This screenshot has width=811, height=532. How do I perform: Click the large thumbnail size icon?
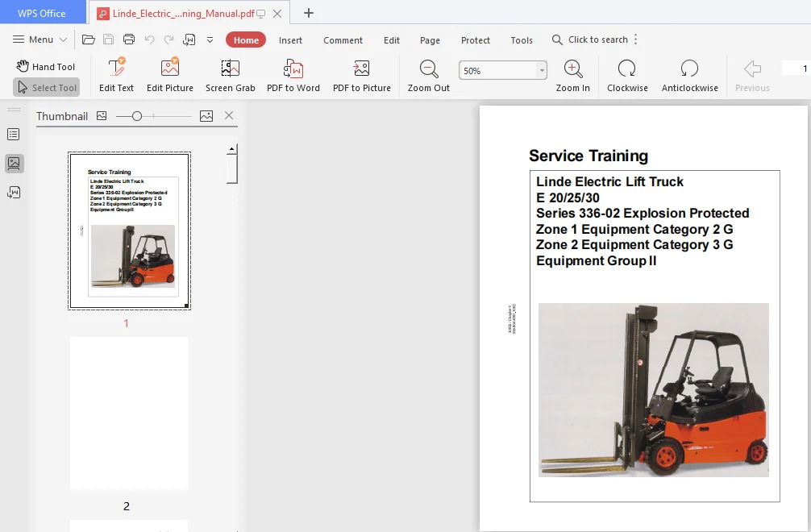(x=206, y=116)
